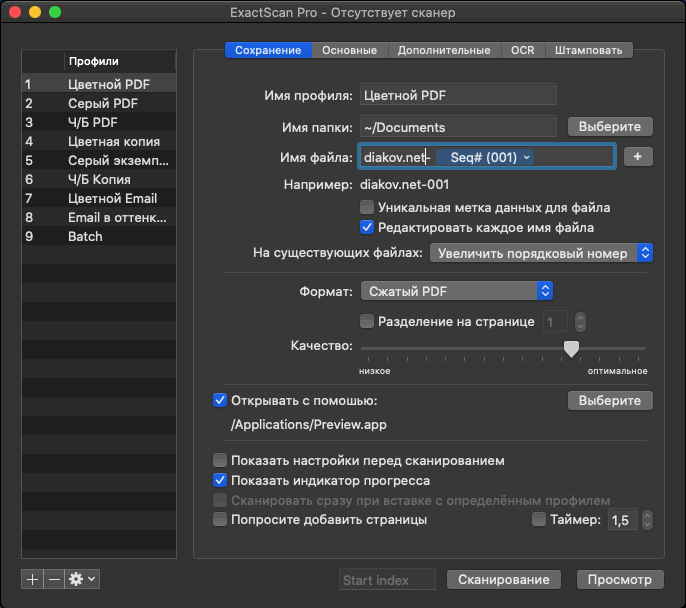Open the Формат dropdown showing Сжатый PDF
The width and height of the screenshot is (686, 608).
tap(457, 291)
